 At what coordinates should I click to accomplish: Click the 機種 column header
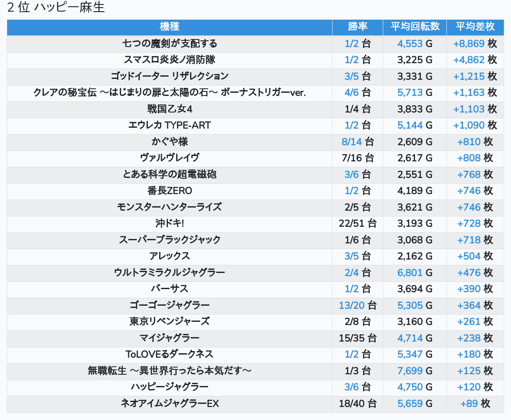pos(169,26)
